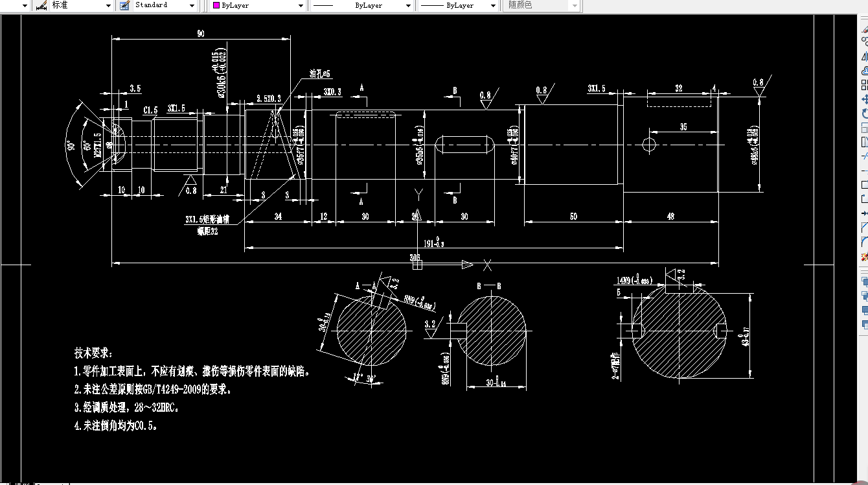Open the Table Style manager icon
This screenshot has width=868, height=485.
pyautogui.click(x=124, y=5)
